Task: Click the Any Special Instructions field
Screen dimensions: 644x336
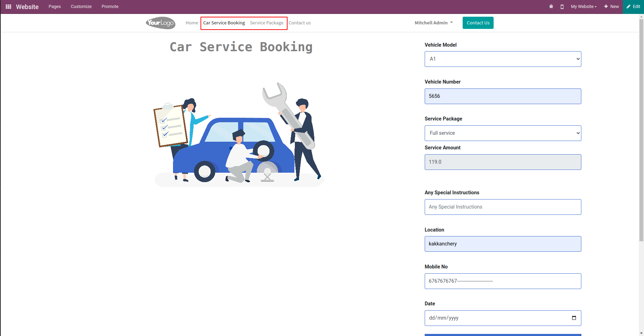Action: coord(503,207)
